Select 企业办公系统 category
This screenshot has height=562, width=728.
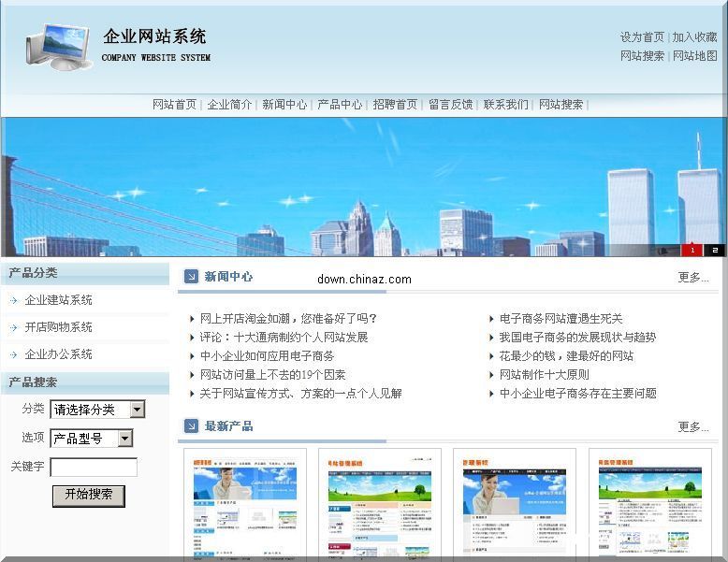[x=59, y=354]
